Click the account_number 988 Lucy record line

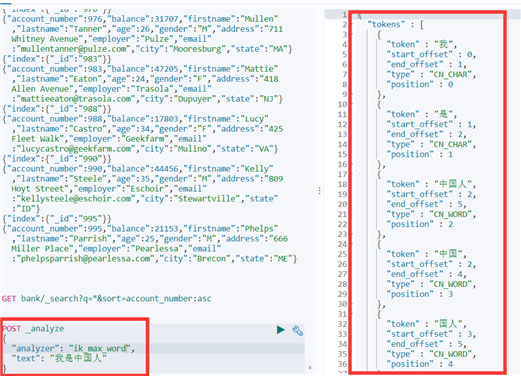[x=136, y=119]
